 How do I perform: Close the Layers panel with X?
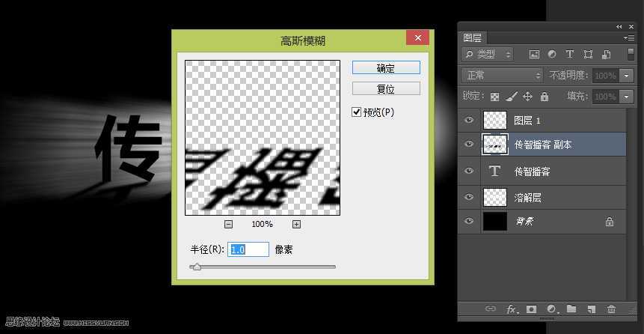tap(631, 26)
